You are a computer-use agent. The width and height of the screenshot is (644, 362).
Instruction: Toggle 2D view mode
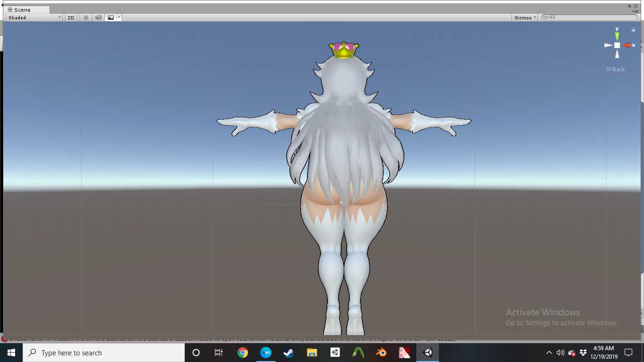[x=71, y=17]
